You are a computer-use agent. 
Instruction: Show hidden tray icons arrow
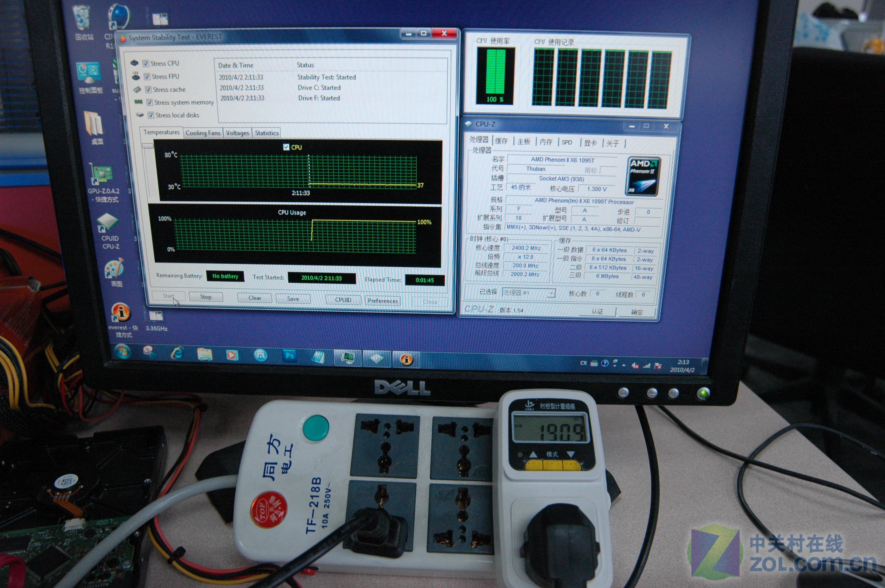point(623,365)
